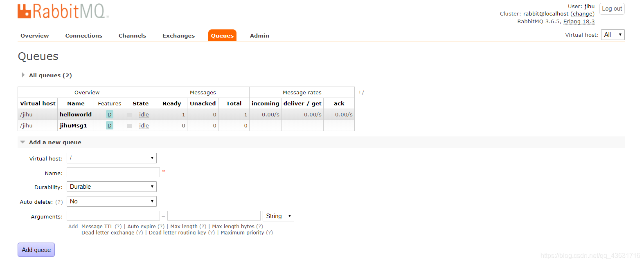Select the Queues tab
The width and height of the screenshot is (644, 263).
click(x=222, y=36)
